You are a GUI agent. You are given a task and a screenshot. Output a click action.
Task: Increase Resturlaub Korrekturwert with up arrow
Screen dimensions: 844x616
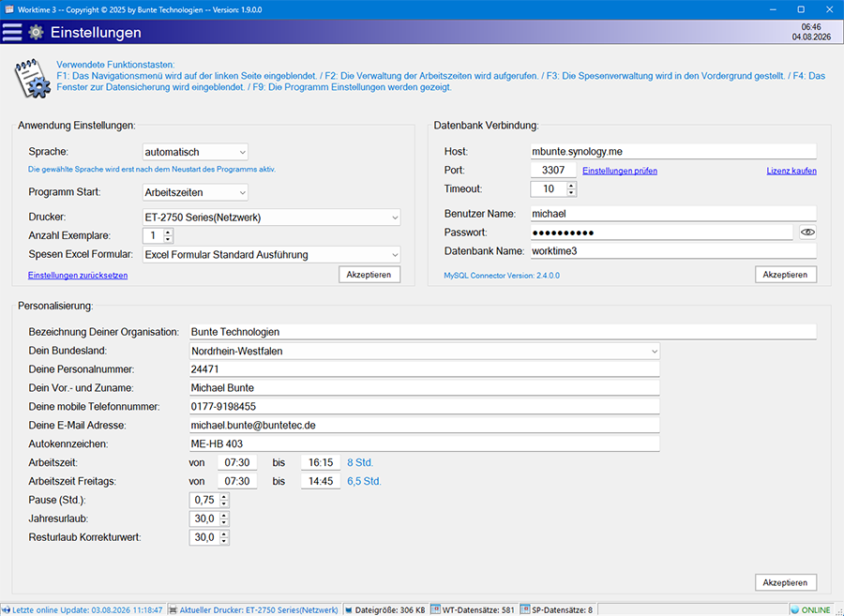coord(224,533)
